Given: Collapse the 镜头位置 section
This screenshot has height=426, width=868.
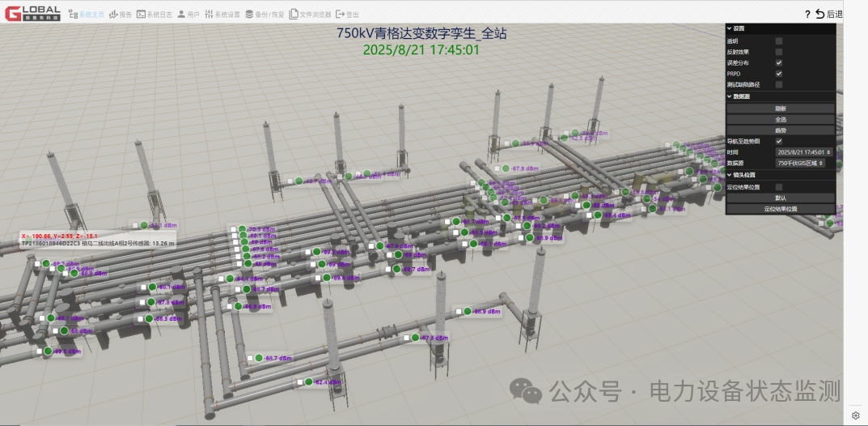Looking at the screenshot, I should pos(781,174).
